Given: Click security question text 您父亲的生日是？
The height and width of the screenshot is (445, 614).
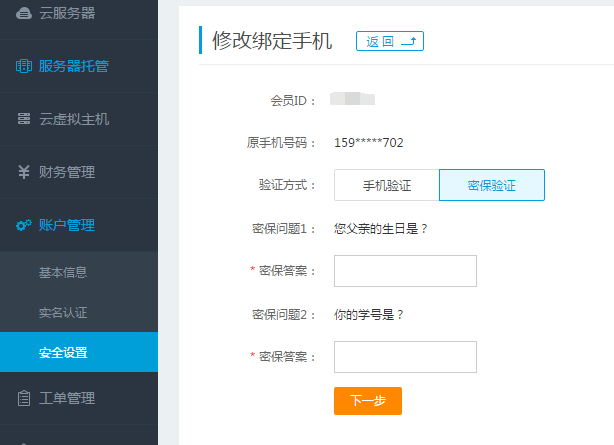Looking at the screenshot, I should tap(381, 228).
